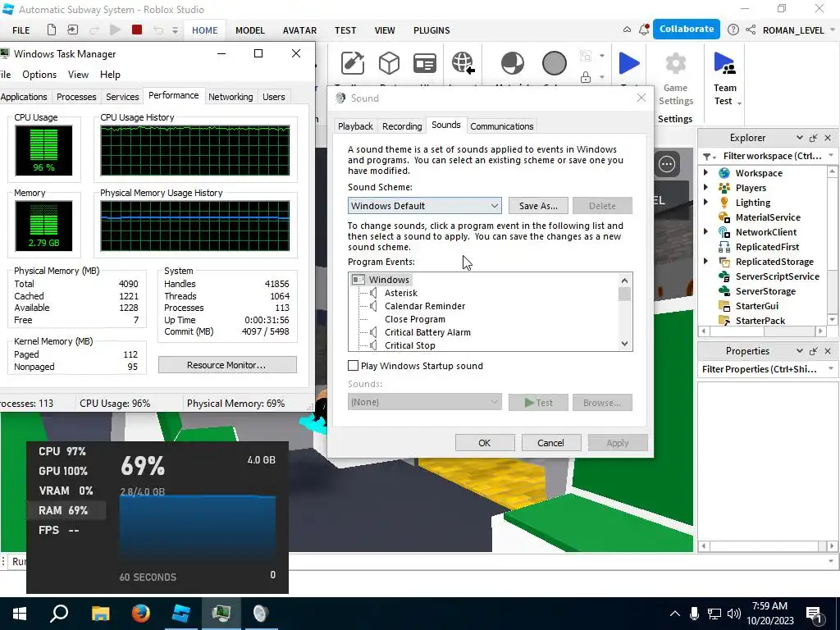Show hidden system tray icons
This screenshot has width=840, height=630.
[x=675, y=614]
